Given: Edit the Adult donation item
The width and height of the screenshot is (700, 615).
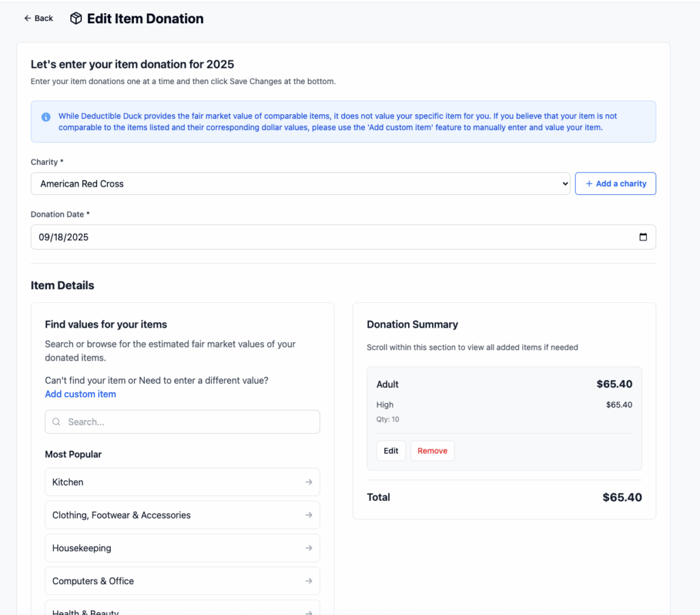Looking at the screenshot, I should pyautogui.click(x=390, y=451).
